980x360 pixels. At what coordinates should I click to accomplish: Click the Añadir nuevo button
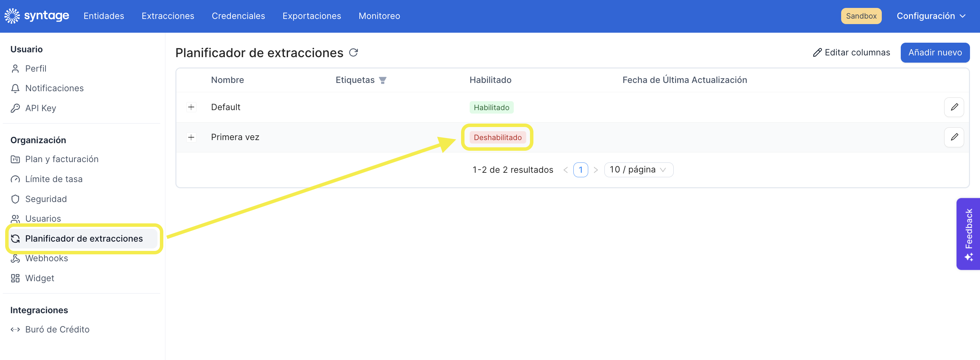[935, 52]
